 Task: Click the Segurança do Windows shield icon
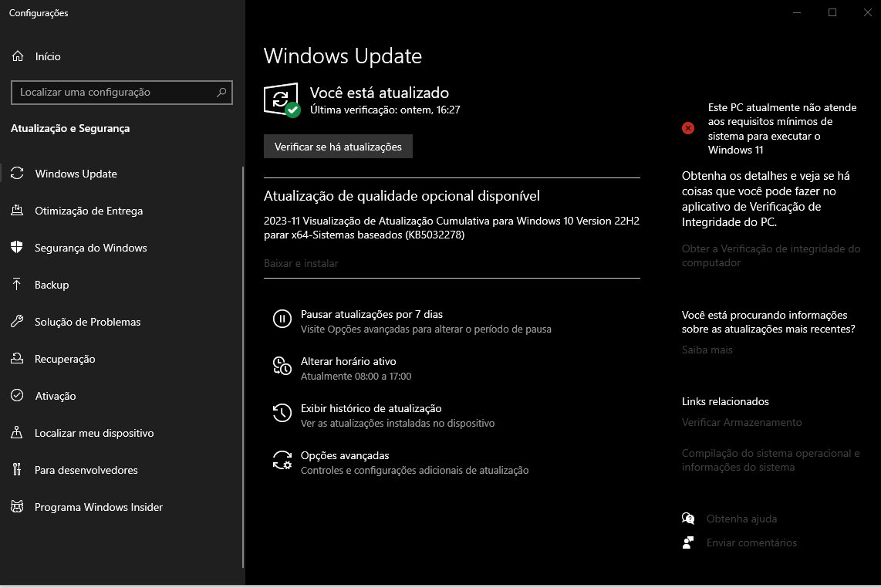(x=18, y=248)
